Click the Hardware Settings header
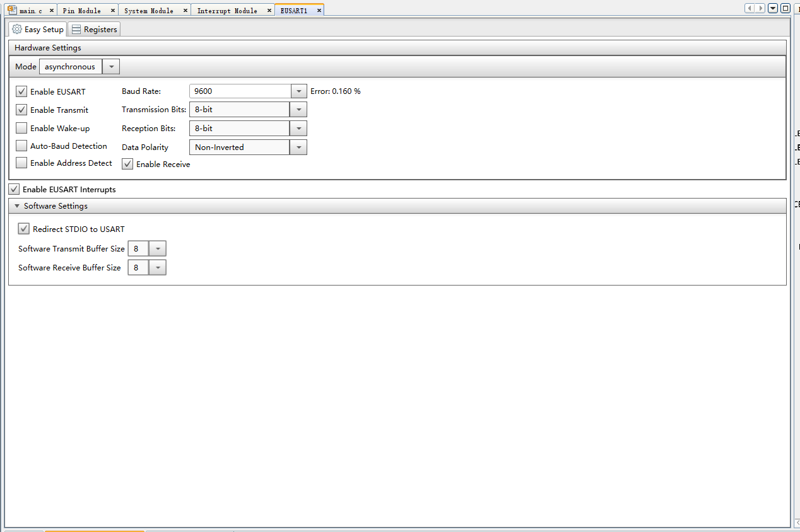 (x=397, y=48)
